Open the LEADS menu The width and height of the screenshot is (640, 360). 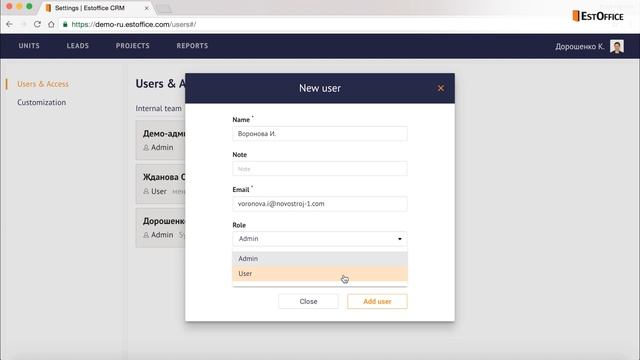(78, 46)
